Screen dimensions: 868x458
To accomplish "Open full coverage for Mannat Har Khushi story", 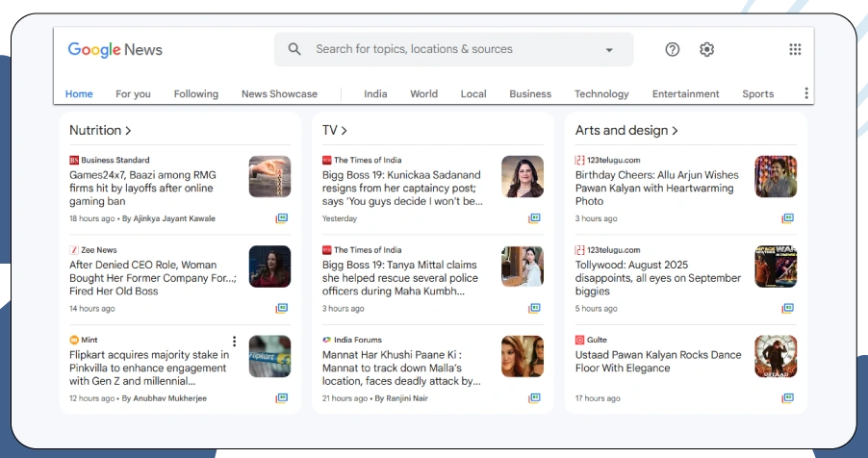I will click(534, 397).
